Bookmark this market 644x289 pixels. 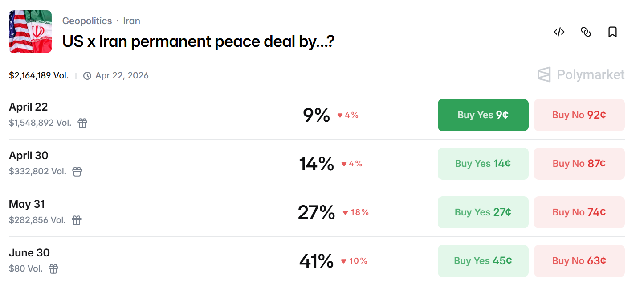click(x=612, y=32)
